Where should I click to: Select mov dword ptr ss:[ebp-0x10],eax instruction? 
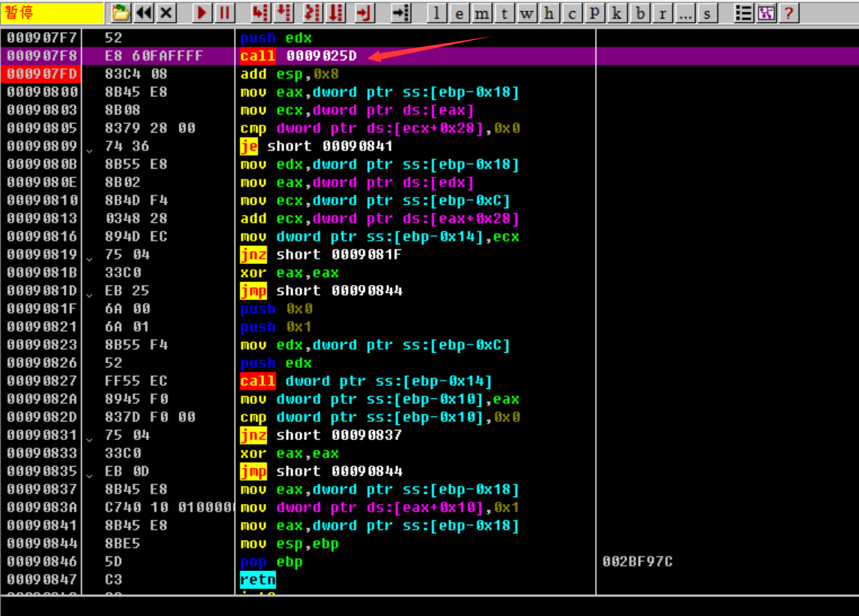pyautogui.click(x=380, y=399)
